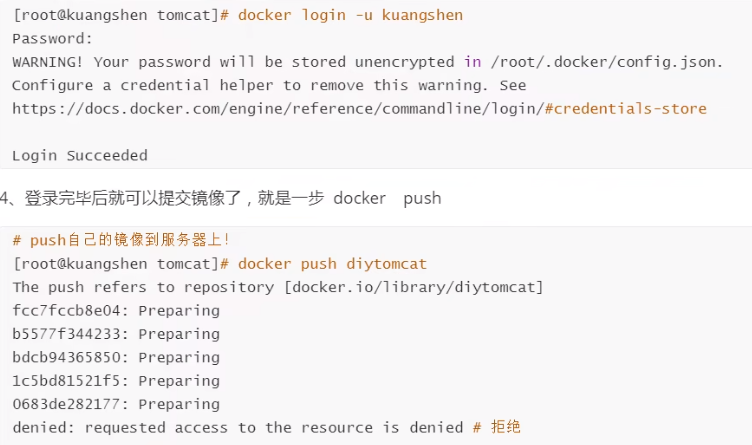Click the Password: prompt line

coord(52,39)
